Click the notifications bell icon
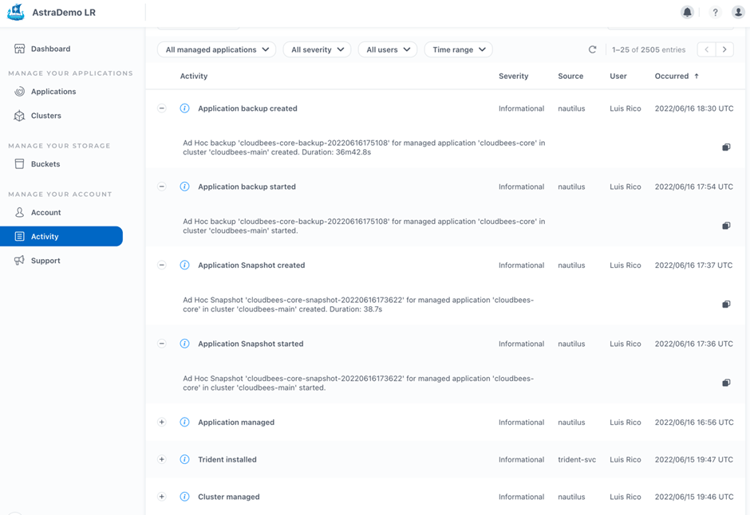This screenshot has height=515, width=750. tap(687, 12)
